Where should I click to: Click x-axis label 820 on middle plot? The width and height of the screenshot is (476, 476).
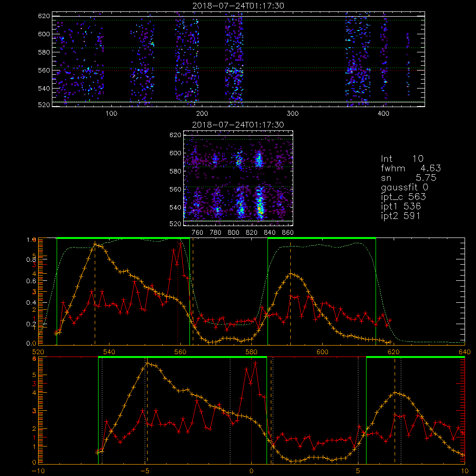[x=251, y=233]
